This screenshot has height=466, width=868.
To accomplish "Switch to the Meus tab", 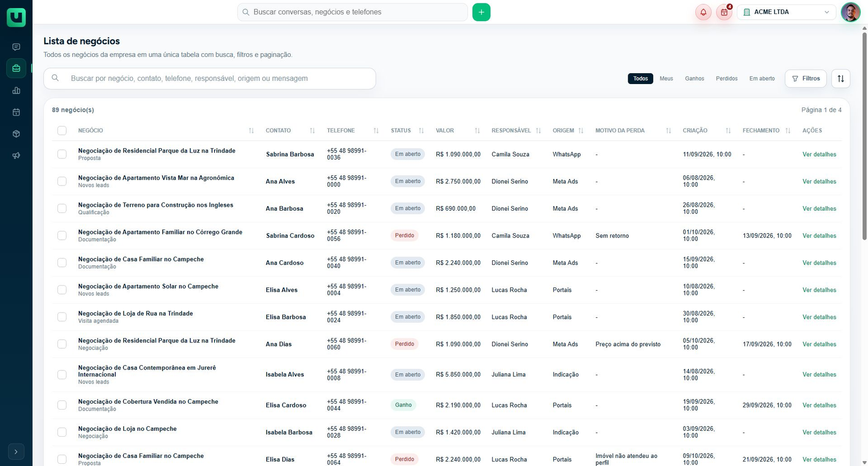I will pyautogui.click(x=666, y=79).
